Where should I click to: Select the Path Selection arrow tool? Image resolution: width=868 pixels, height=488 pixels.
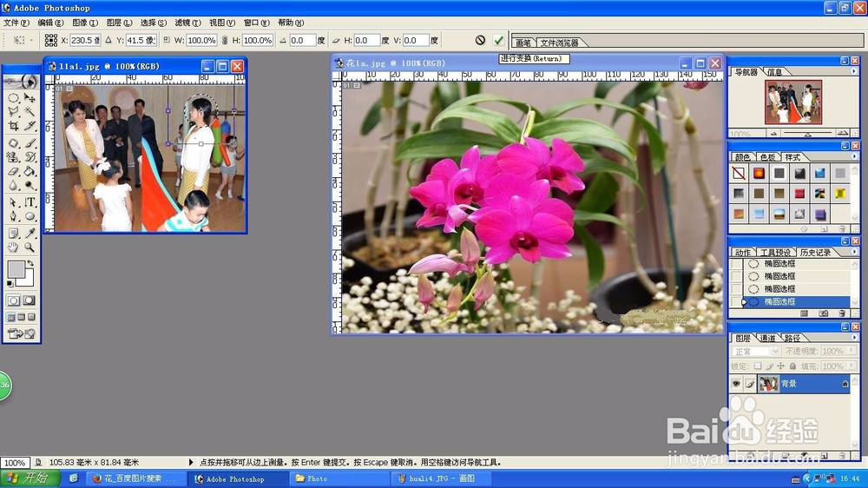point(13,202)
